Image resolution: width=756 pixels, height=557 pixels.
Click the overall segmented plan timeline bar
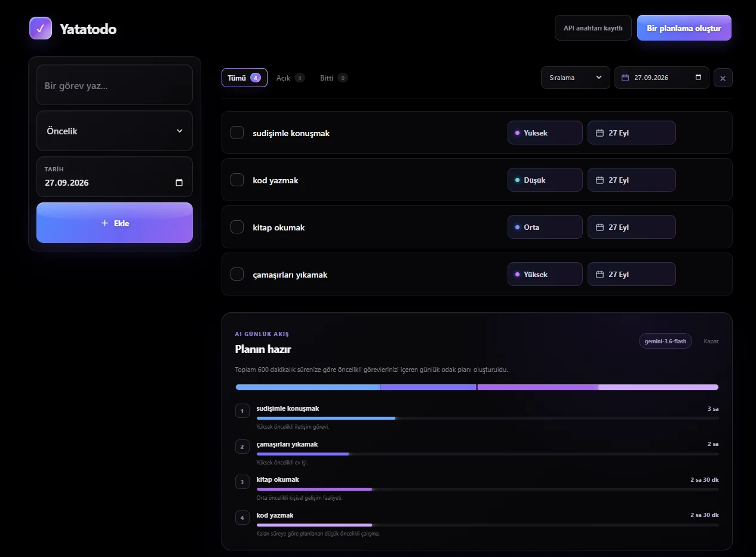tap(477, 387)
